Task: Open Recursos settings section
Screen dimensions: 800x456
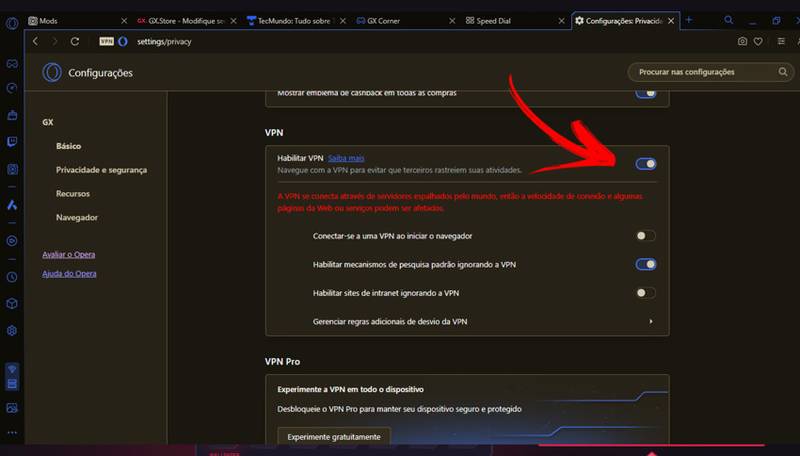Action: 73,193
